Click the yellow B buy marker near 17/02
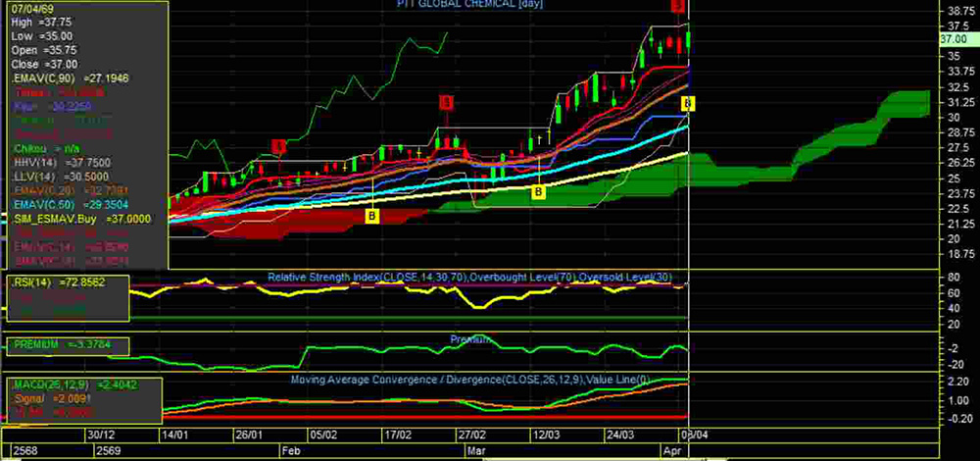 tap(372, 214)
